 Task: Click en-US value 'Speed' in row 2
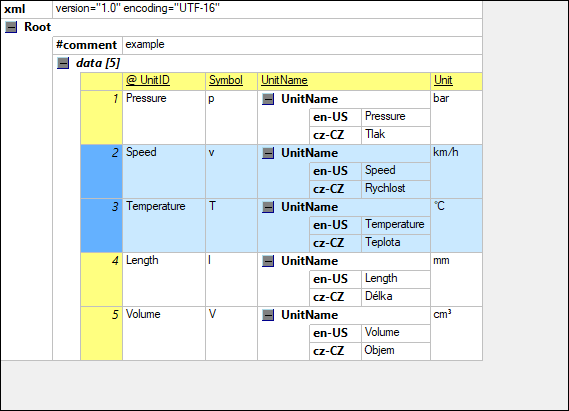coord(396,171)
